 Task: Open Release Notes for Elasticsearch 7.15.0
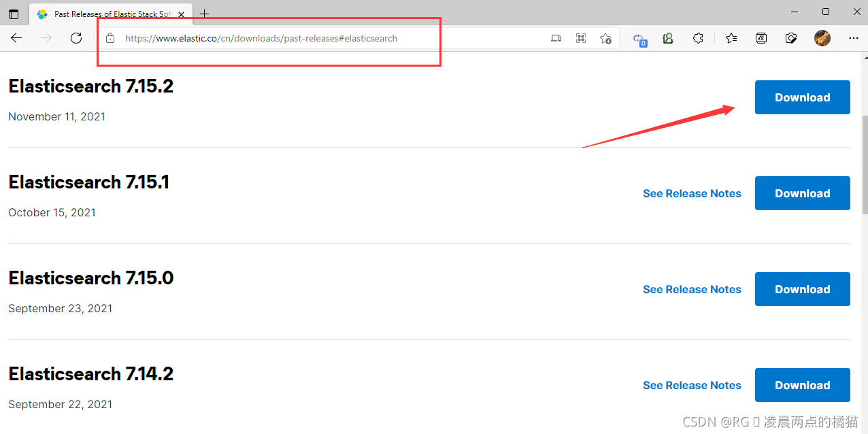pos(692,288)
